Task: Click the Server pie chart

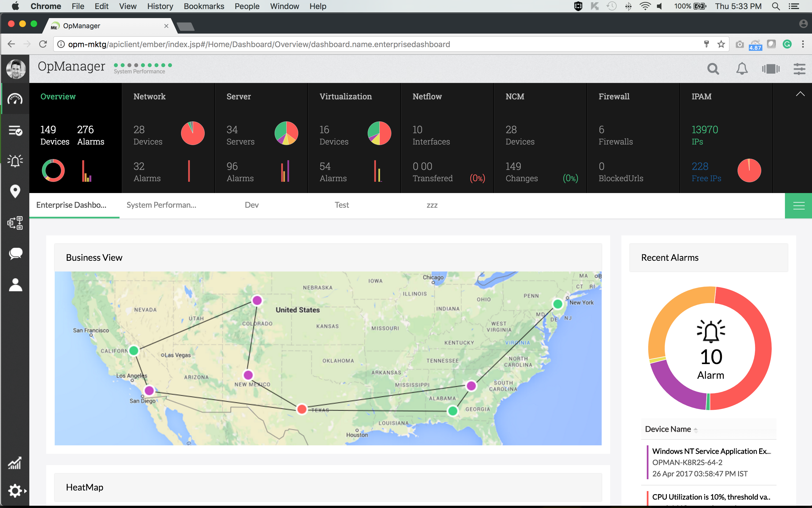Action: tap(286, 133)
